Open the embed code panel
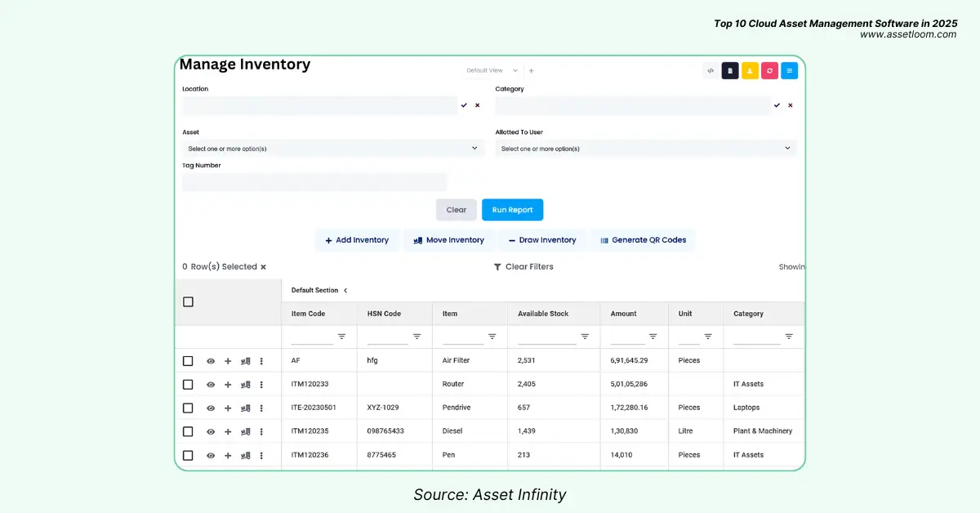Image resolution: width=980 pixels, height=513 pixels. coord(710,70)
